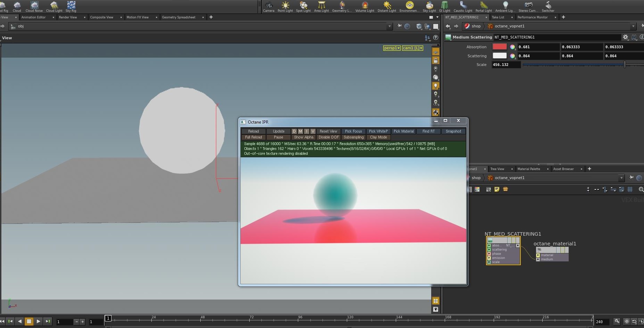The width and height of the screenshot is (644, 328).
Task: Open the Absorption color wheel picker
Action: click(x=512, y=47)
